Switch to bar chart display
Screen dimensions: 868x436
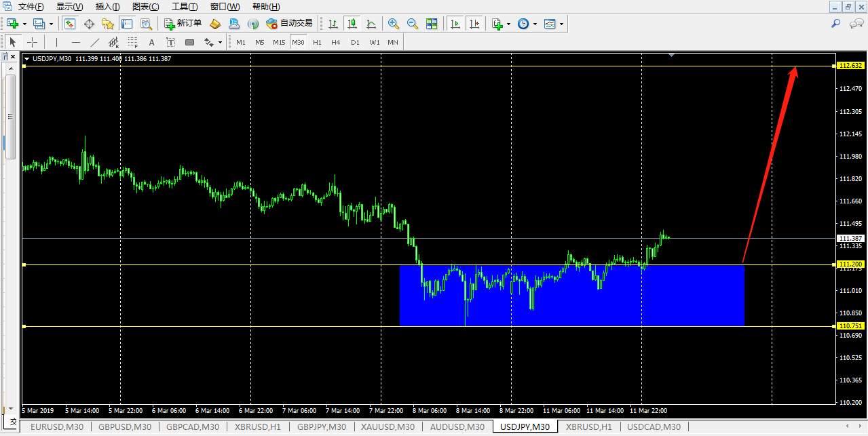pyautogui.click(x=333, y=24)
